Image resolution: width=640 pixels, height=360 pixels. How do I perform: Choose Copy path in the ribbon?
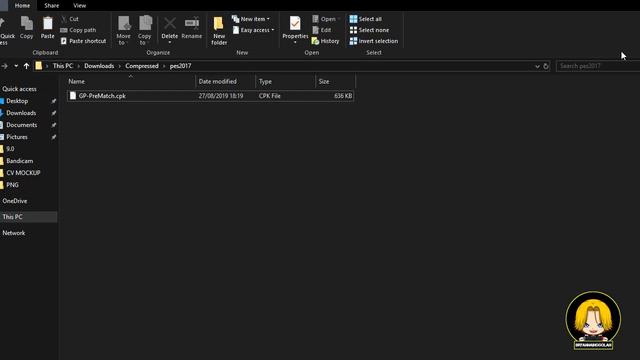click(x=78, y=30)
